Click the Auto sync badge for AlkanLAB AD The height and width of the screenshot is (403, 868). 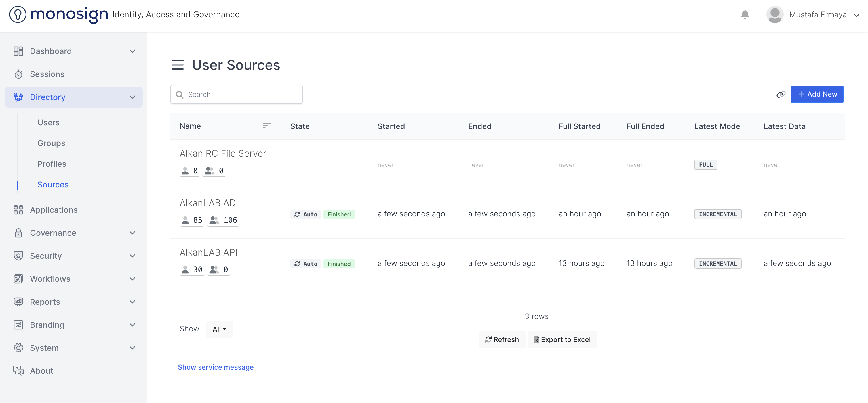pyautogui.click(x=306, y=214)
